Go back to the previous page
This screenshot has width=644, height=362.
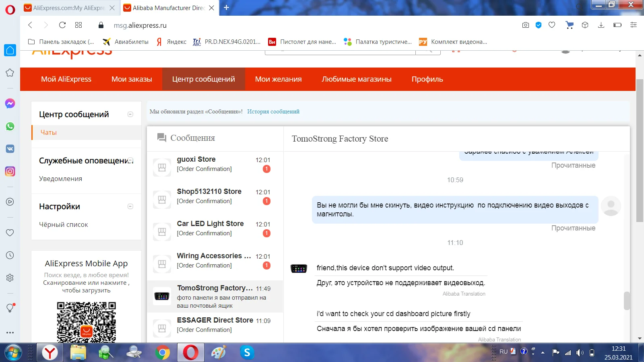pos(30,25)
